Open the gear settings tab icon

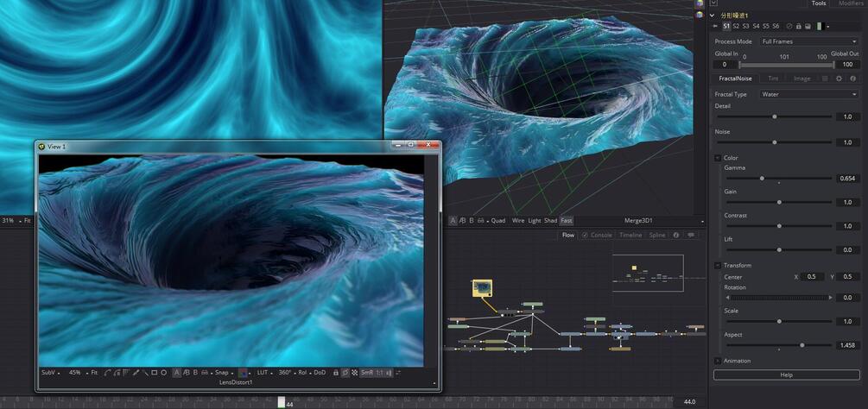coord(839,79)
